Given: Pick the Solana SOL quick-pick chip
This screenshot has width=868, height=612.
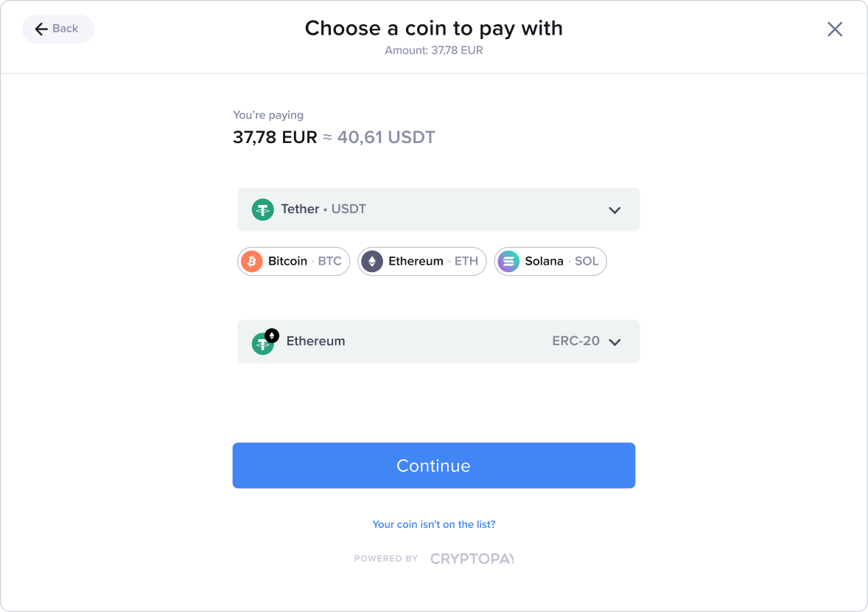Looking at the screenshot, I should click(x=550, y=261).
